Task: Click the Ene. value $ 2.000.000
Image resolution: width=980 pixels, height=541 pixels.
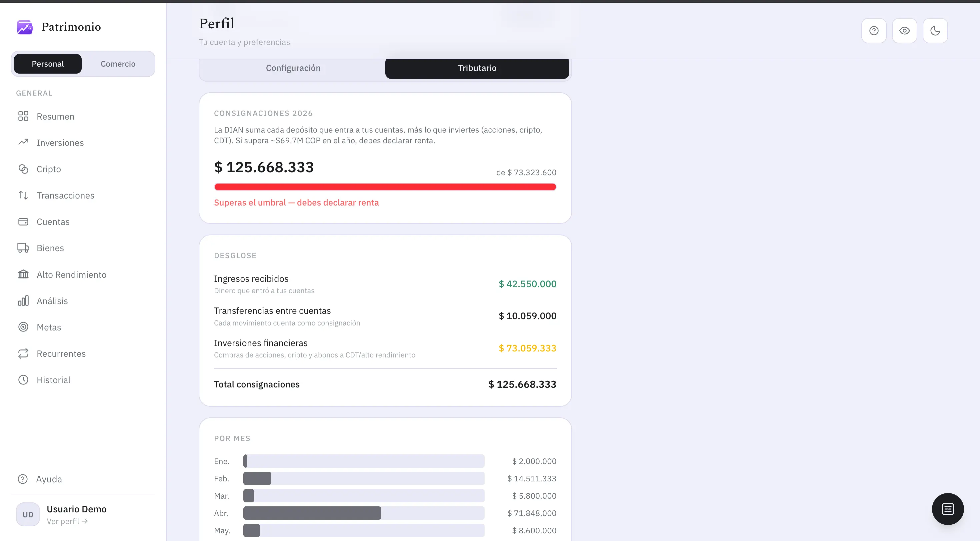Action: 534,461
